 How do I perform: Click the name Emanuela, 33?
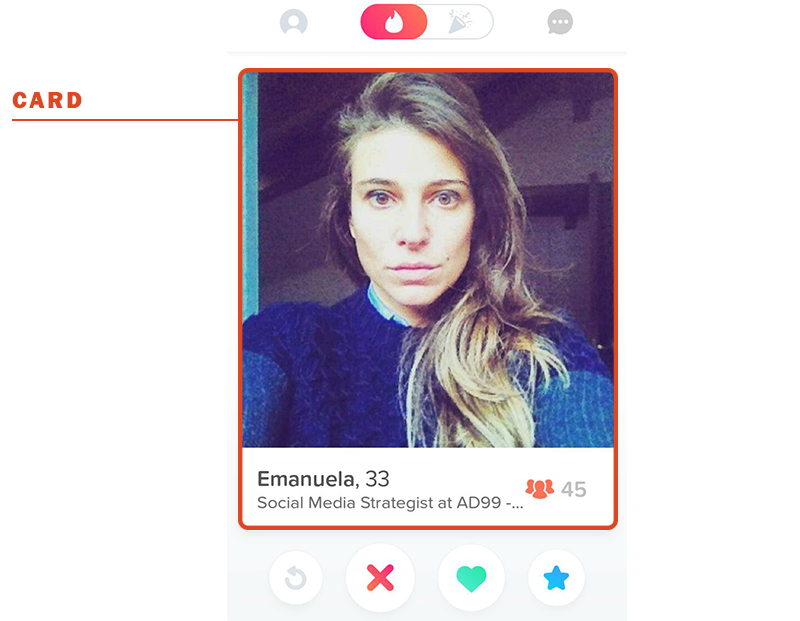(323, 479)
